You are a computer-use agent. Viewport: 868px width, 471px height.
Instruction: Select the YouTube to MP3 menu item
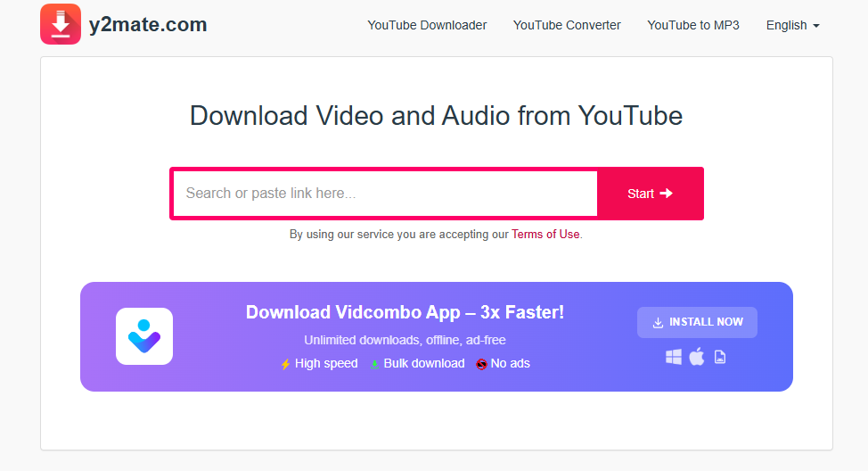point(693,26)
